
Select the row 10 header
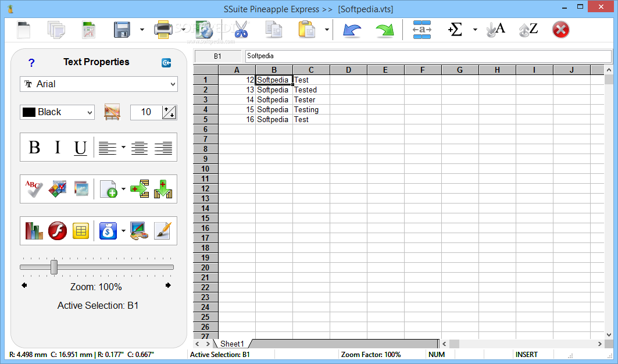pos(205,169)
